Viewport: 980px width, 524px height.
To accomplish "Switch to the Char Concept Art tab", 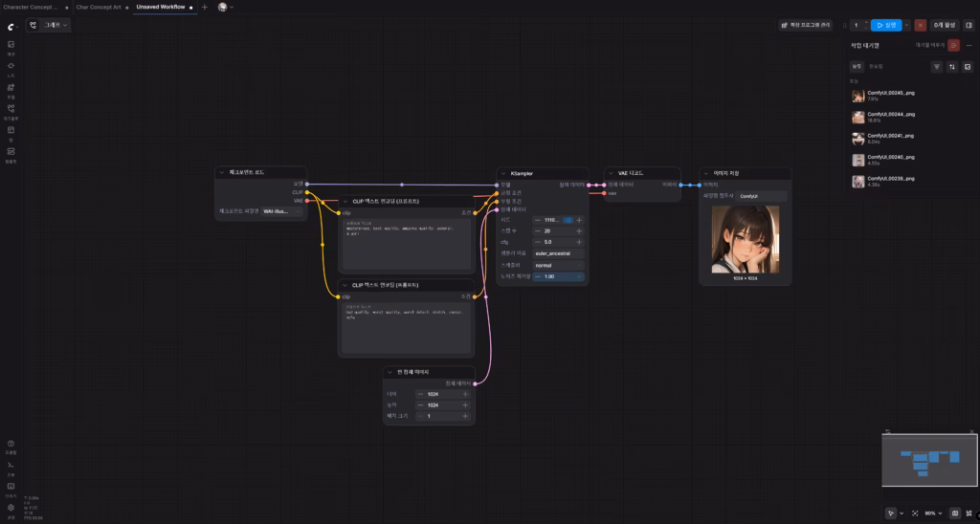I will (99, 7).
